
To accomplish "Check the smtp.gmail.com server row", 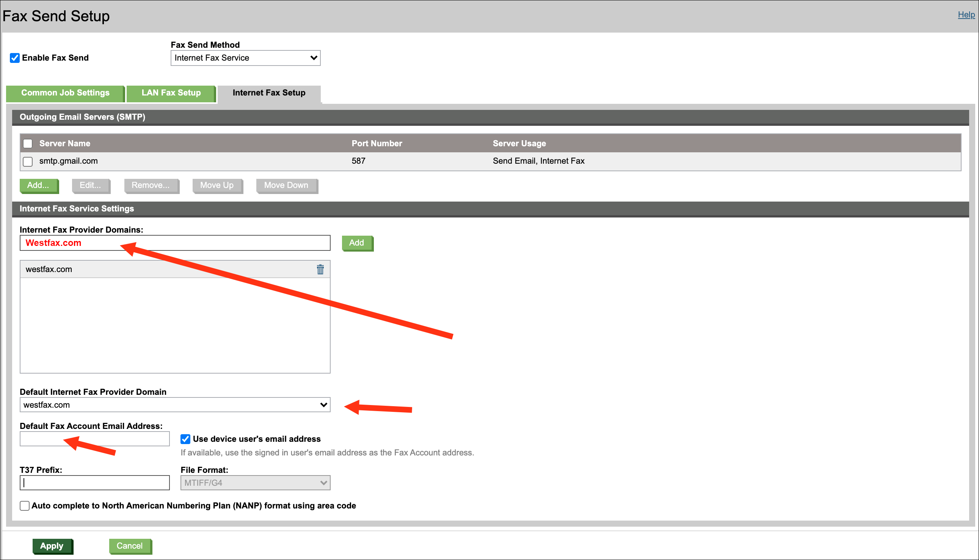I will click(x=27, y=161).
